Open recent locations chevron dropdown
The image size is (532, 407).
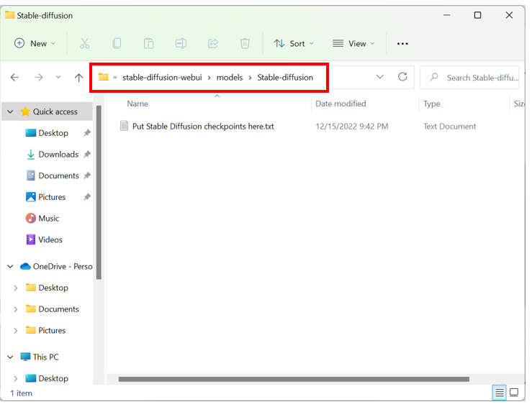[x=58, y=77]
